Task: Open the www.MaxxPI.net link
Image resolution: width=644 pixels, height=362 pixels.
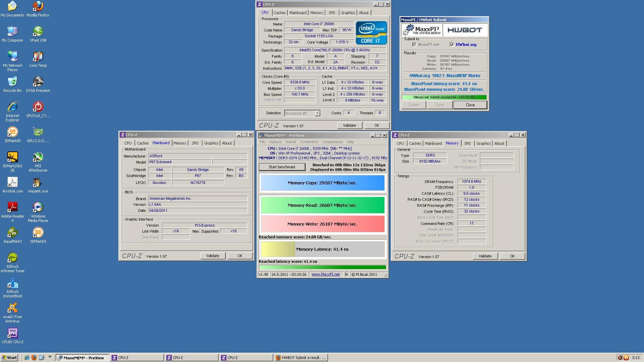Action: [x=326, y=275]
